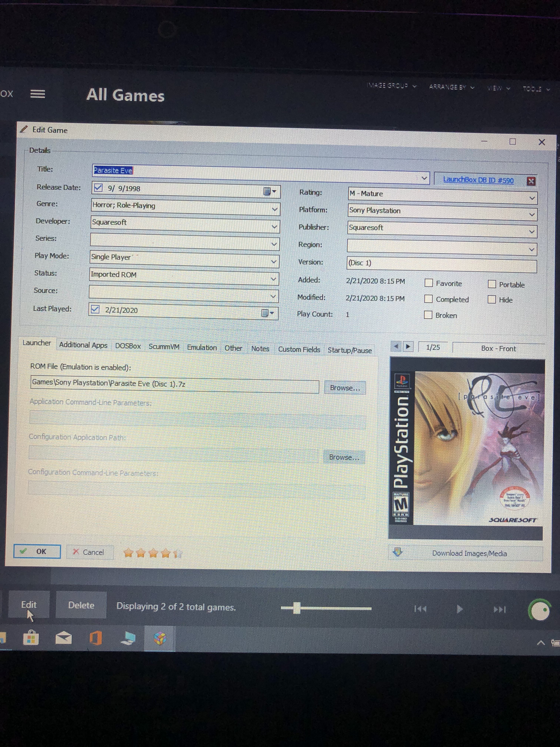Viewport: 560px width, 747px height.
Task: Click the ROM File path field
Action: tap(174, 384)
